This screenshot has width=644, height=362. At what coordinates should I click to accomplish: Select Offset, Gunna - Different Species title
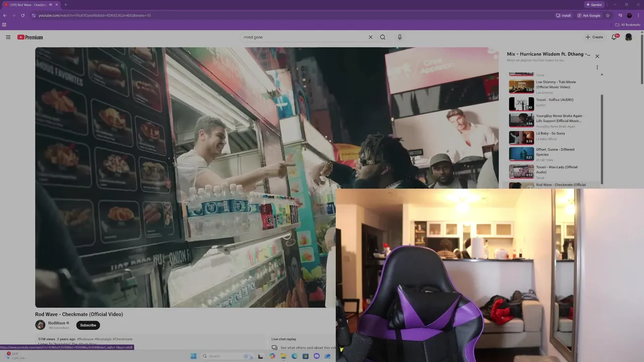(555, 152)
